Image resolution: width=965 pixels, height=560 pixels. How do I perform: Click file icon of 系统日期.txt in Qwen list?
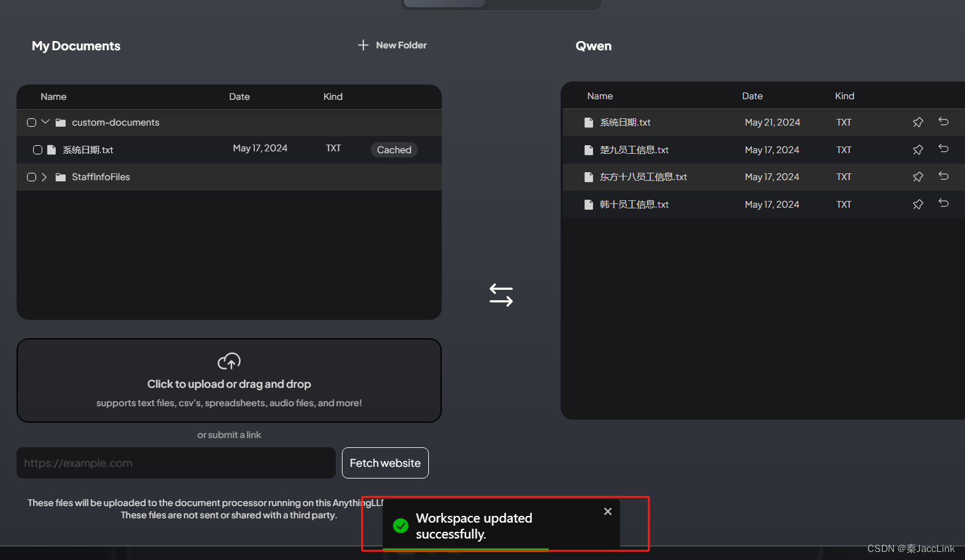[x=589, y=123]
